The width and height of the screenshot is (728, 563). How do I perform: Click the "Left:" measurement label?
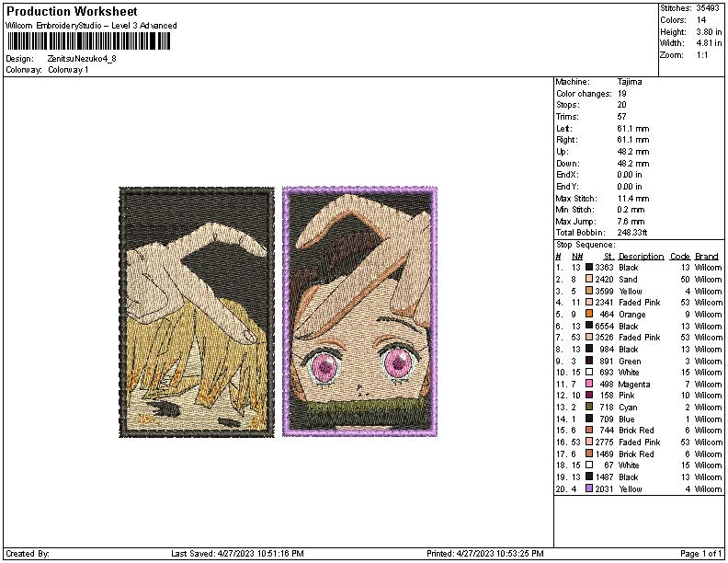click(564, 128)
